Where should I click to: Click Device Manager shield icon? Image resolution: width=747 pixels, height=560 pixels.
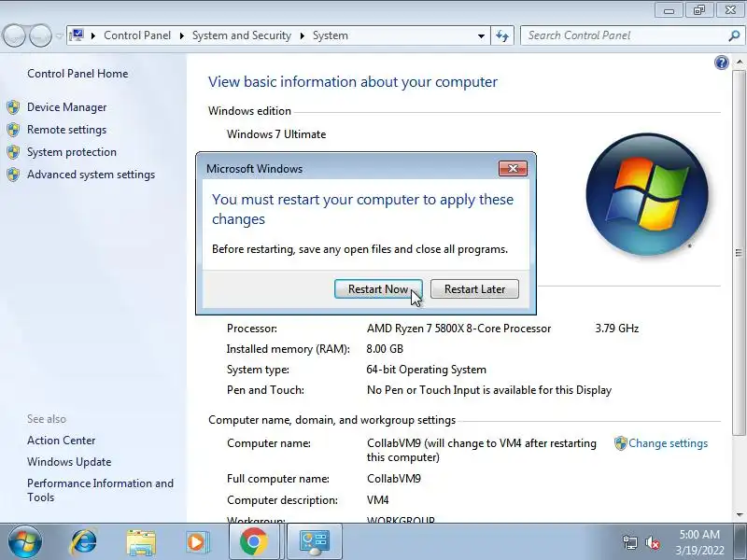click(13, 107)
